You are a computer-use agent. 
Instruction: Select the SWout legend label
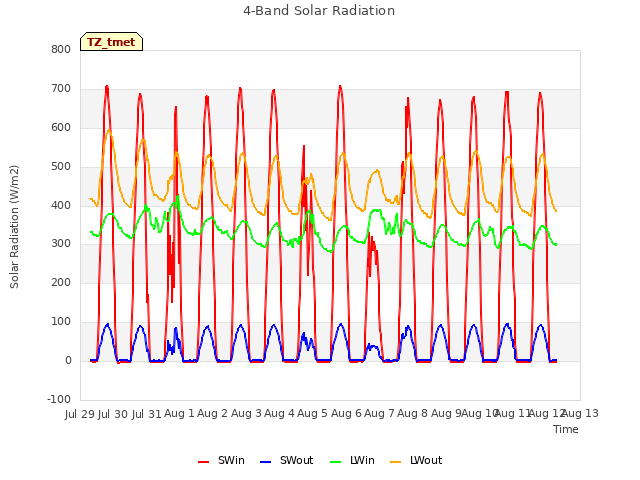(x=296, y=460)
